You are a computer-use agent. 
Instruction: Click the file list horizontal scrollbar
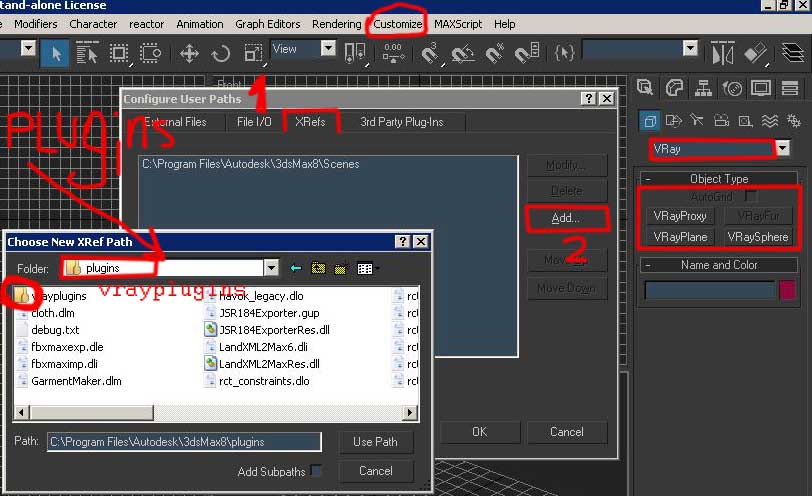216,413
